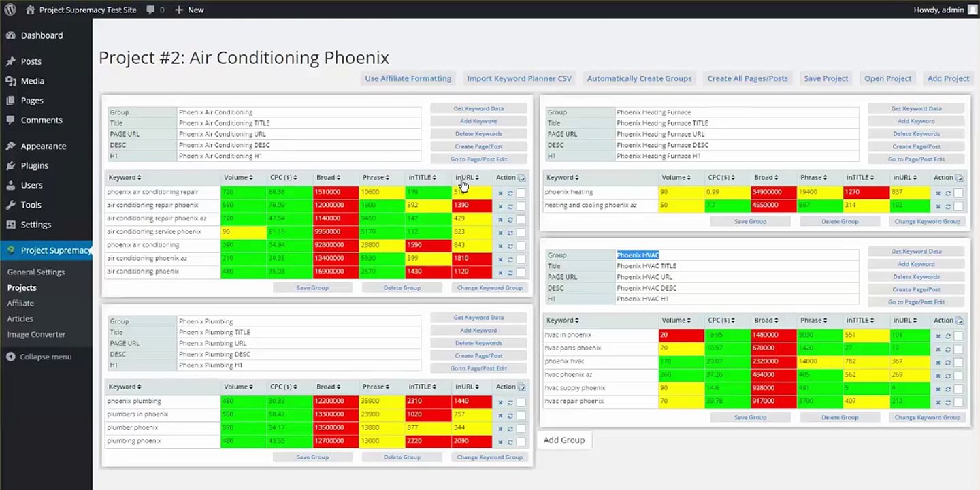Screen dimensions: 980x490
Task: Sort Phoenix HVAC table by CPC column
Action: point(721,321)
